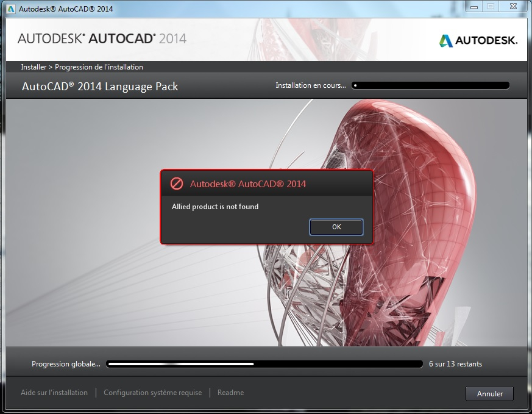Select the Autodesk triangle logo mark
This screenshot has width=532, height=414.
445,40
